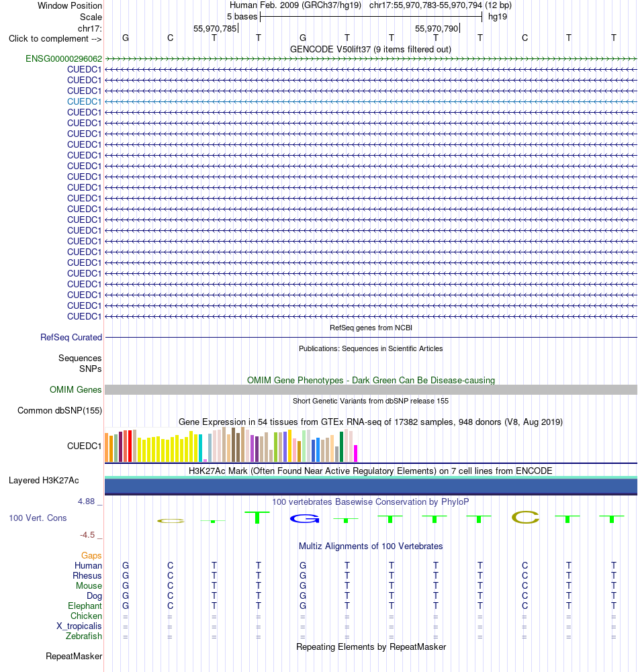Screen dimensions: 638x672
Task: Open the OMIM Genes track label
Action: (x=75, y=389)
